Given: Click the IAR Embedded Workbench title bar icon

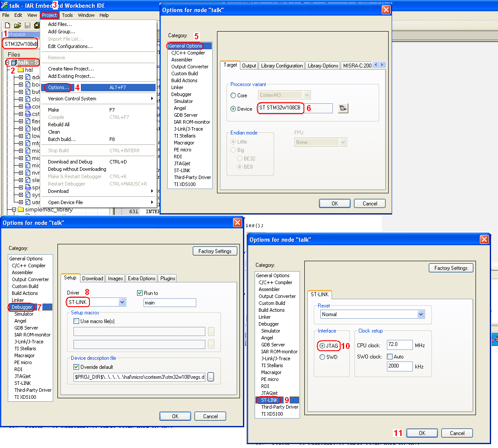Looking at the screenshot, I should [x=4, y=5].
